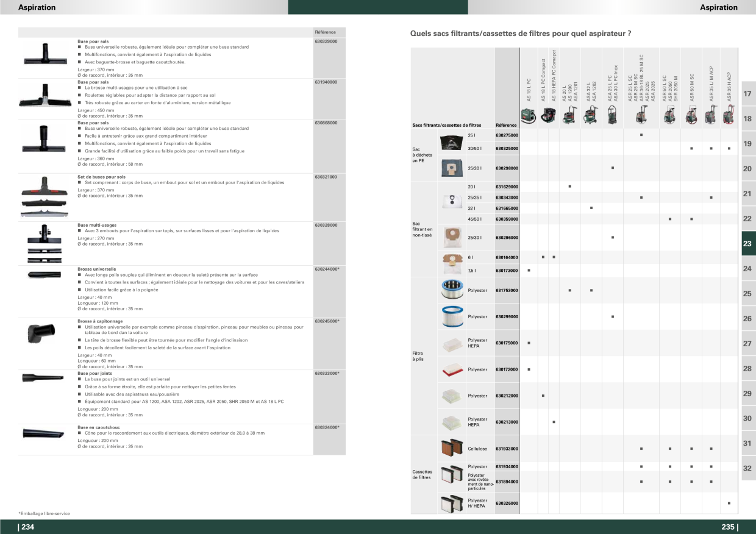Image resolution: width=756 pixels, height=534 pixels.
Task: Select the Brosse universelle product image
Action: click(x=45, y=275)
